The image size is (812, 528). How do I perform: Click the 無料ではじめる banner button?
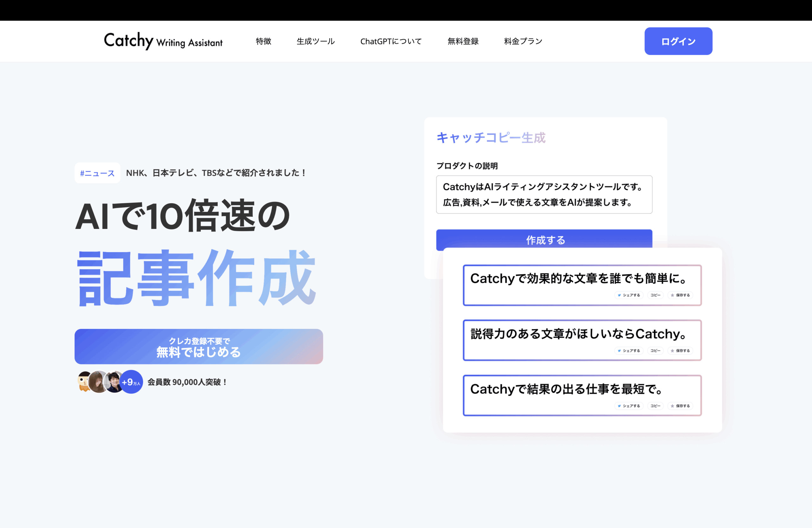tap(198, 346)
